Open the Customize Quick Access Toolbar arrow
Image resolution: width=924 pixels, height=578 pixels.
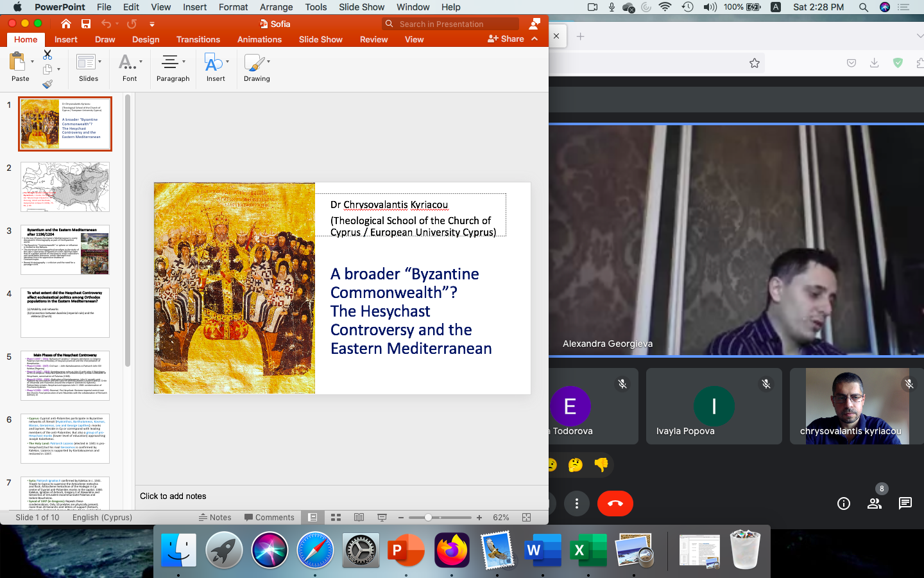(152, 24)
